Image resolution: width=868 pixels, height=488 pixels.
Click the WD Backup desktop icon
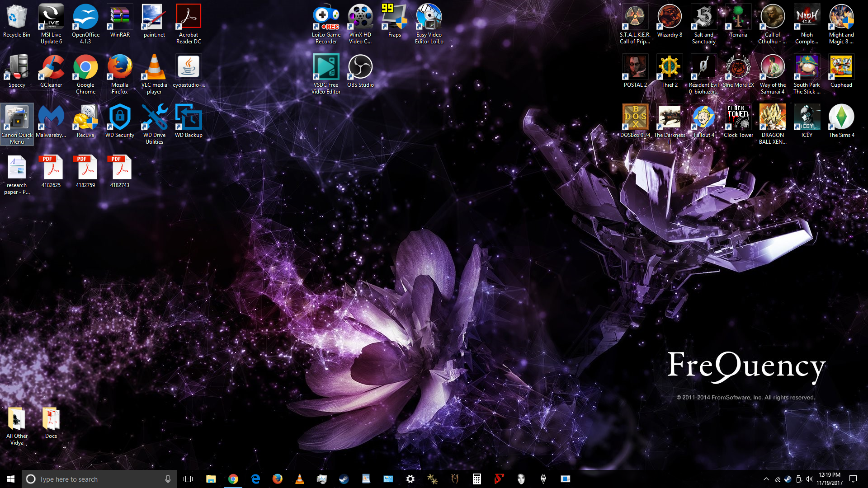tap(189, 122)
